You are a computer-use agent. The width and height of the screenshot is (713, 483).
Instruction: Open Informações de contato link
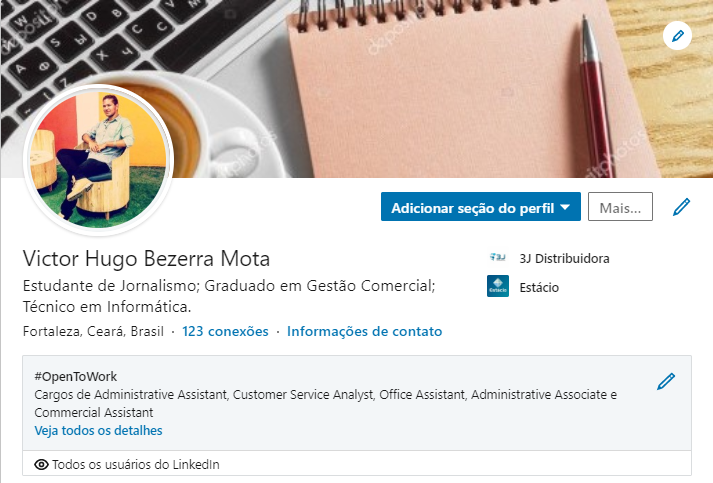point(364,331)
